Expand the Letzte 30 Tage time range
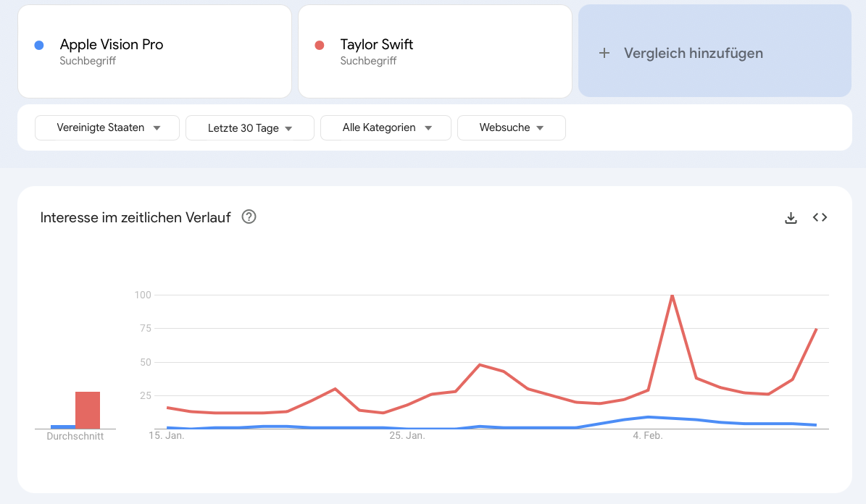Viewport: 866px width, 504px height. (x=250, y=128)
